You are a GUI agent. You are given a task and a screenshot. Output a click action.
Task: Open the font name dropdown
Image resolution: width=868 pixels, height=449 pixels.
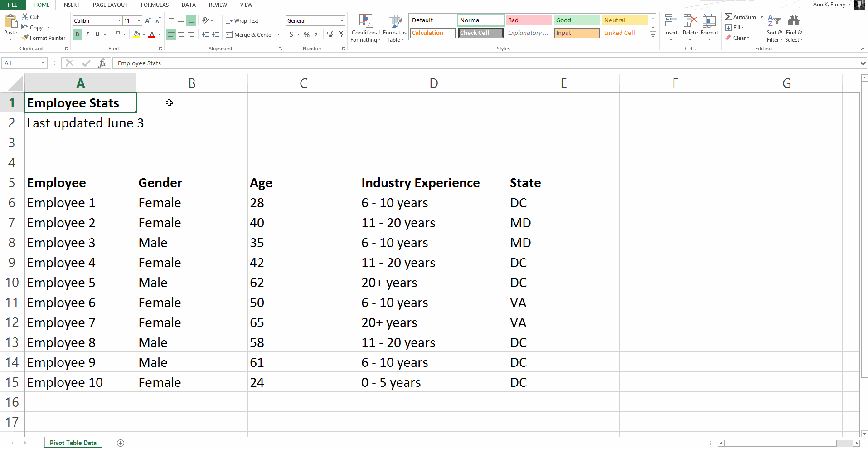[x=119, y=20]
